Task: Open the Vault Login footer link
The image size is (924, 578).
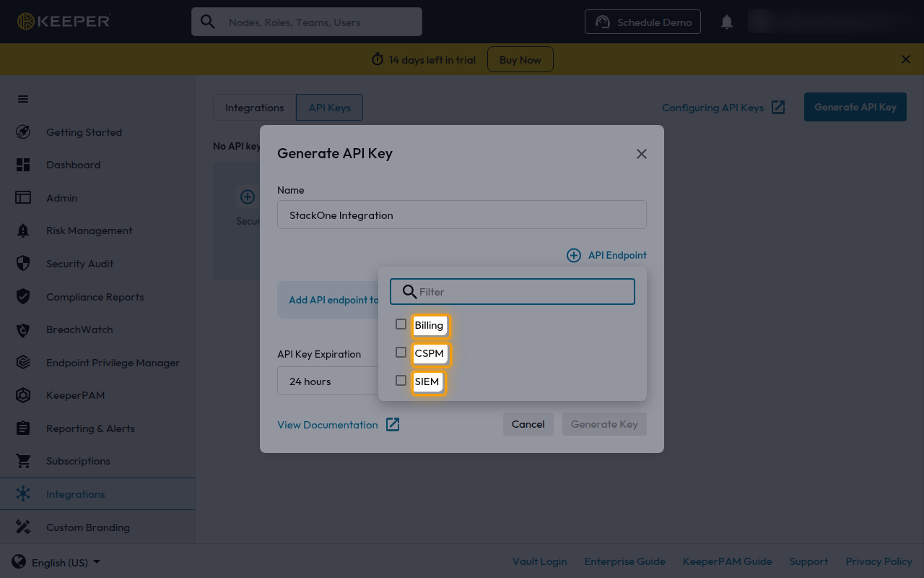Action: tap(540, 561)
